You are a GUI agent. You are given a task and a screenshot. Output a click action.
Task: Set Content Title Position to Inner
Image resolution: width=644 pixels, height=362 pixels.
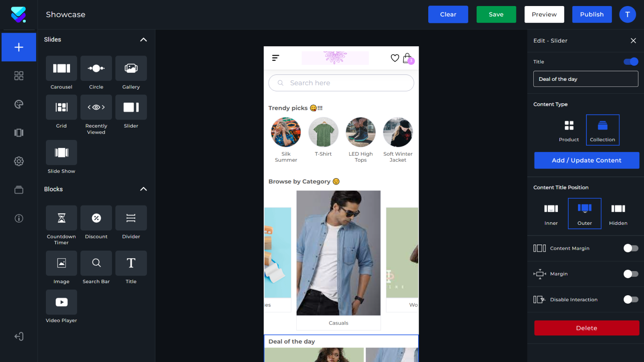click(x=551, y=213)
